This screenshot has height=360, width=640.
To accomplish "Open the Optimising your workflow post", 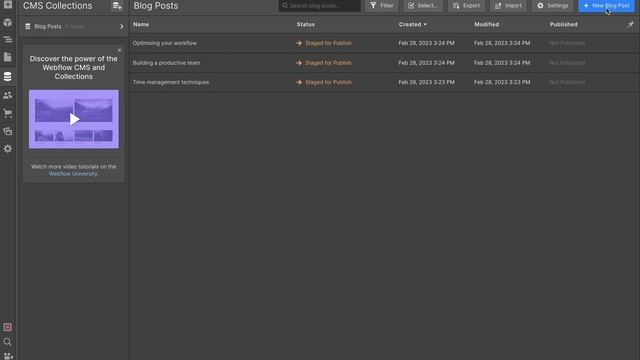I will pyautogui.click(x=164, y=43).
